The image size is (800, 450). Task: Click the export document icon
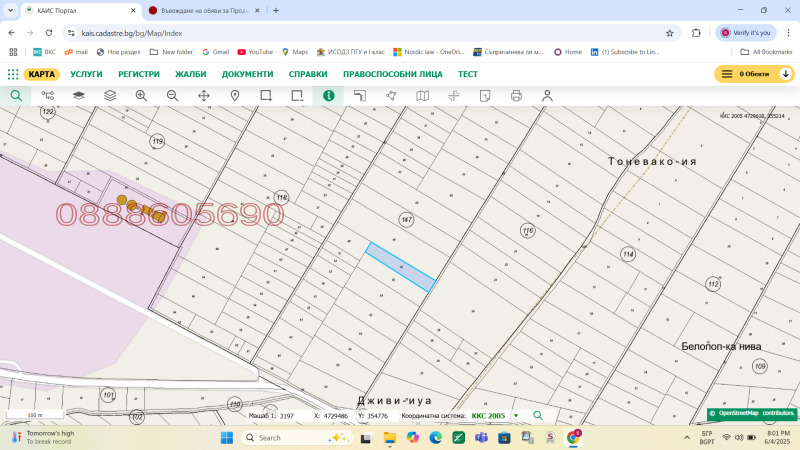tap(485, 96)
